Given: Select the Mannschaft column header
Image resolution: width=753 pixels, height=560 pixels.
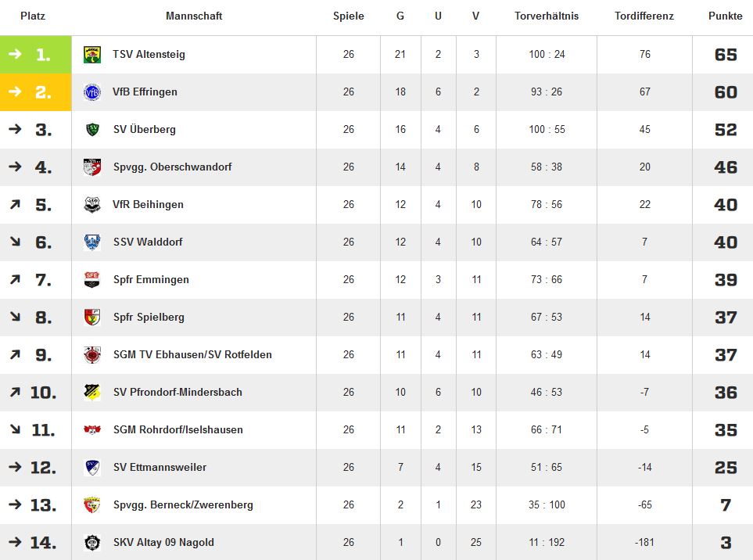Looking at the screenshot, I should click(x=194, y=16).
